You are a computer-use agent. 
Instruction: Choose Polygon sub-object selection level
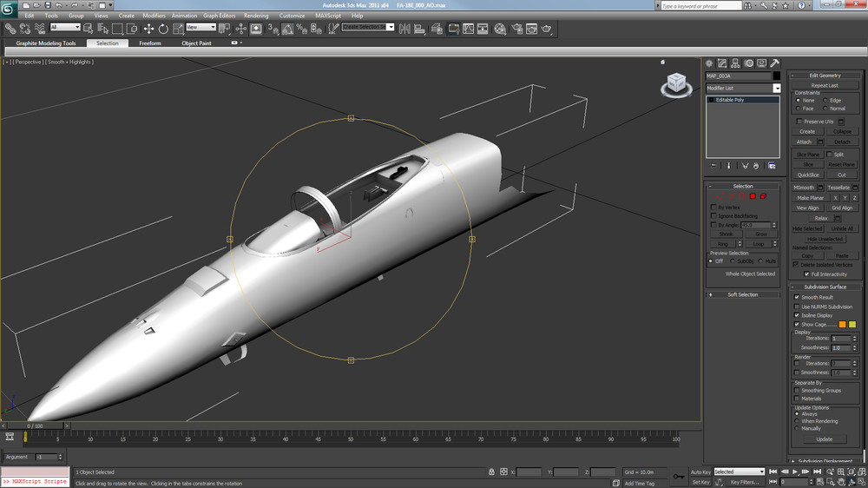click(x=752, y=196)
